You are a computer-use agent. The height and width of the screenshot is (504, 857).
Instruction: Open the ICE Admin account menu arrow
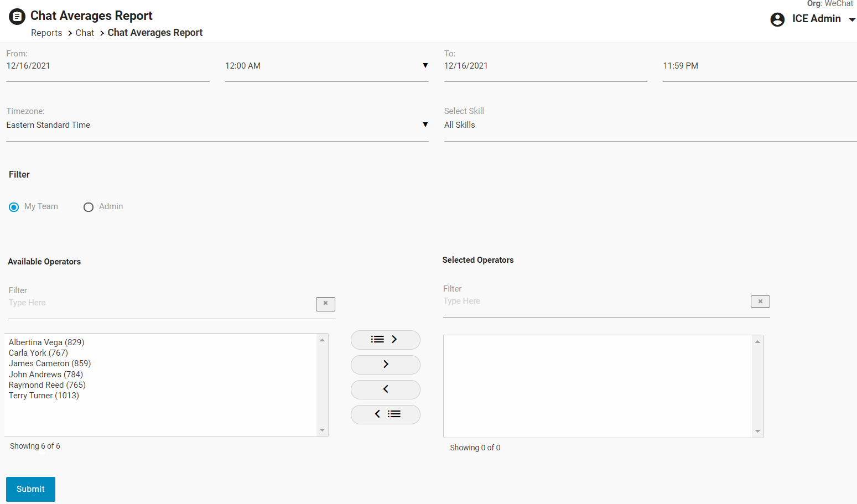click(x=852, y=20)
